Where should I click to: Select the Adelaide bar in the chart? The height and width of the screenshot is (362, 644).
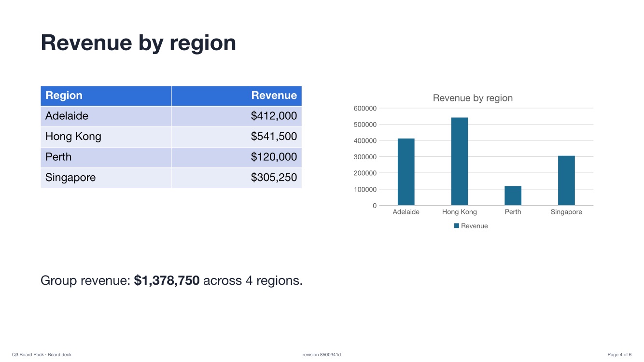406,172
